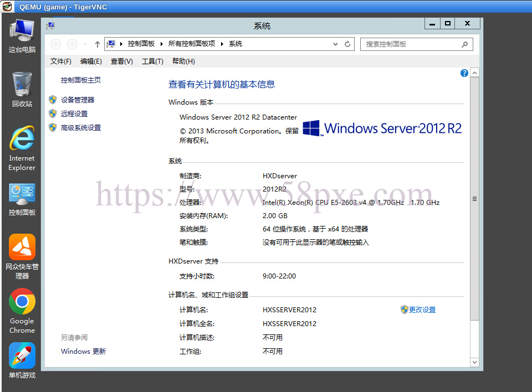Image resolution: width=532 pixels, height=392 pixels.
Task: Open the 控制面板 desktop shortcut
Action: click(x=22, y=200)
